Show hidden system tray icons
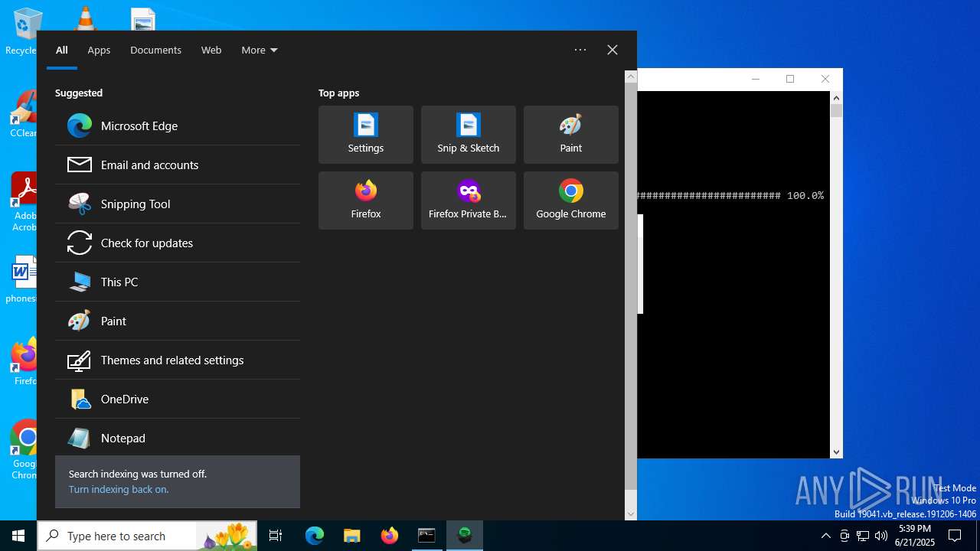This screenshot has width=980, height=551. [825, 536]
